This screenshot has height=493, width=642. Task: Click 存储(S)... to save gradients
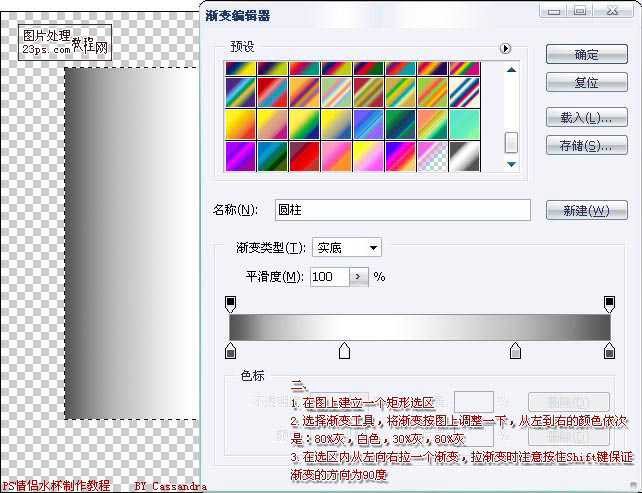[586, 145]
